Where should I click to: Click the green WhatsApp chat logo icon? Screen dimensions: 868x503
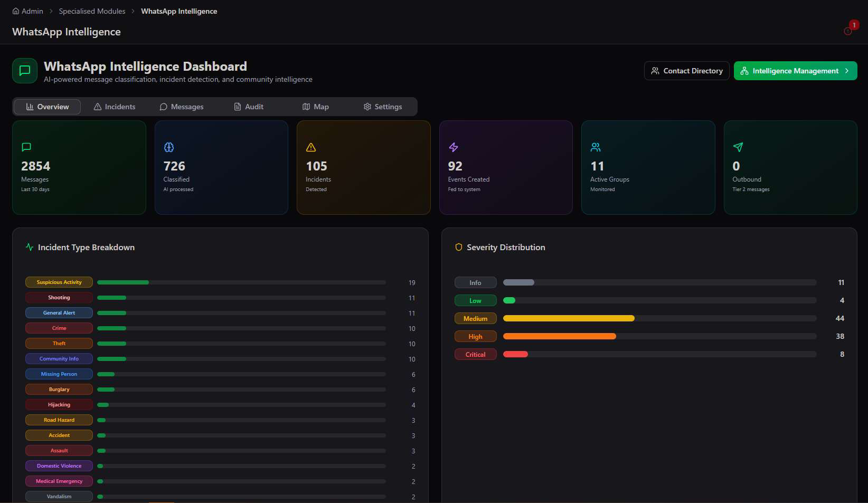(25, 71)
